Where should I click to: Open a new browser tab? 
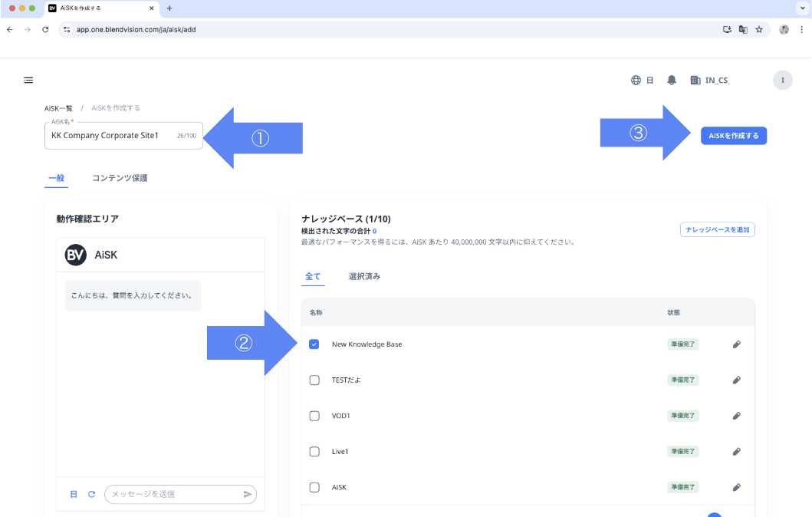169,8
